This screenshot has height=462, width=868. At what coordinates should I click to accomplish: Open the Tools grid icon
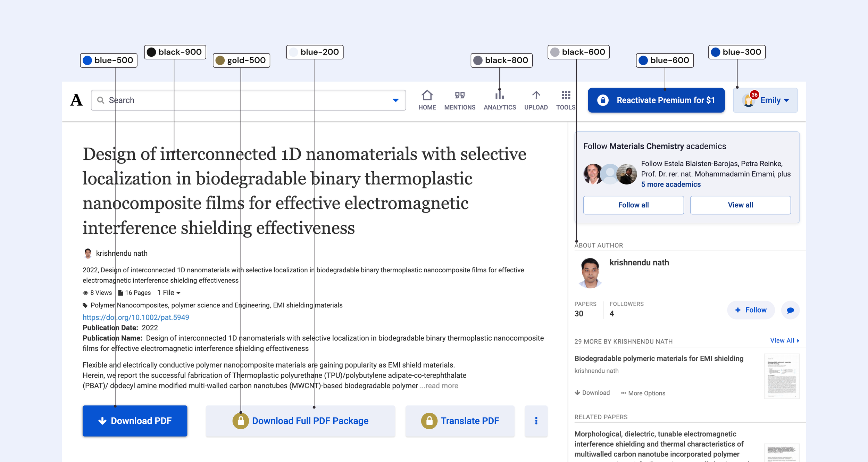pos(566,95)
